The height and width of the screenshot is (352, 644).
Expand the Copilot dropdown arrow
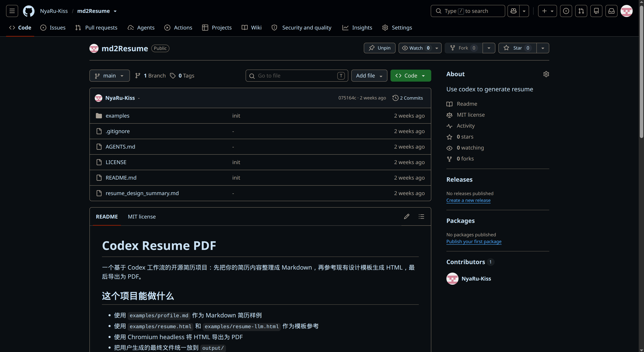pyautogui.click(x=524, y=11)
